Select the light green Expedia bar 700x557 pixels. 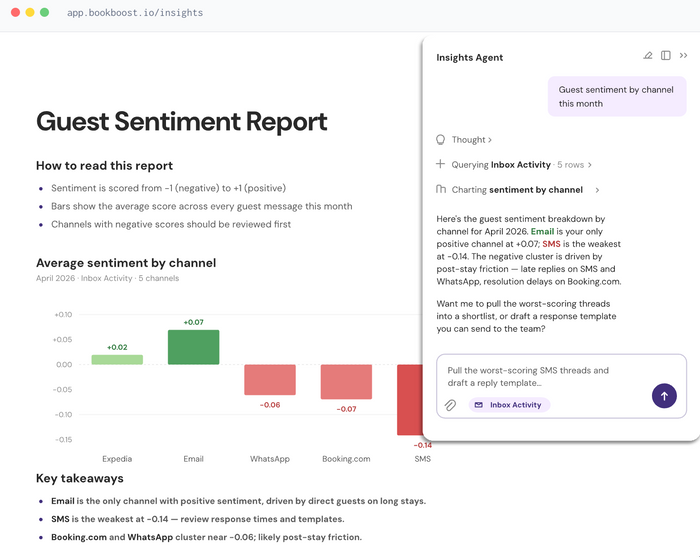tap(117, 359)
